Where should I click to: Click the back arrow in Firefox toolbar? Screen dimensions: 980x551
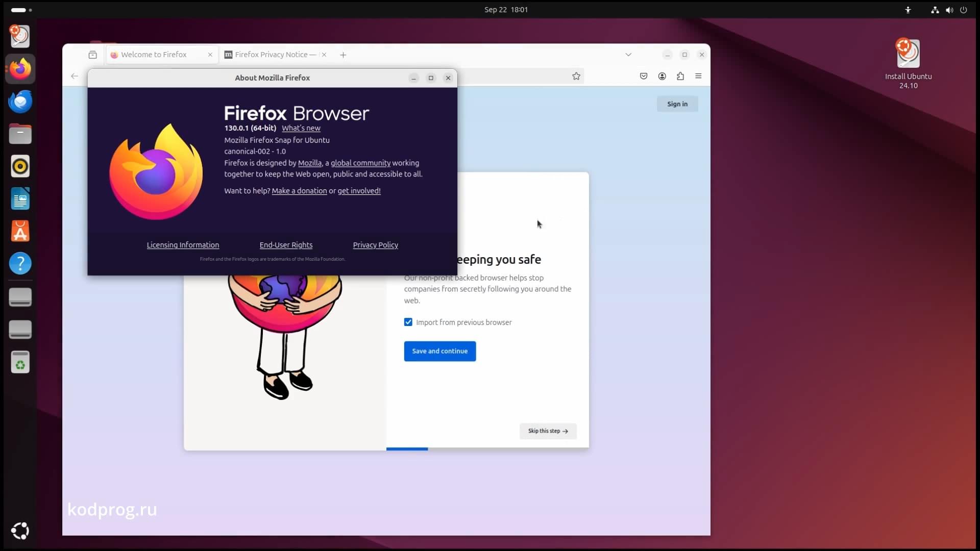75,76
